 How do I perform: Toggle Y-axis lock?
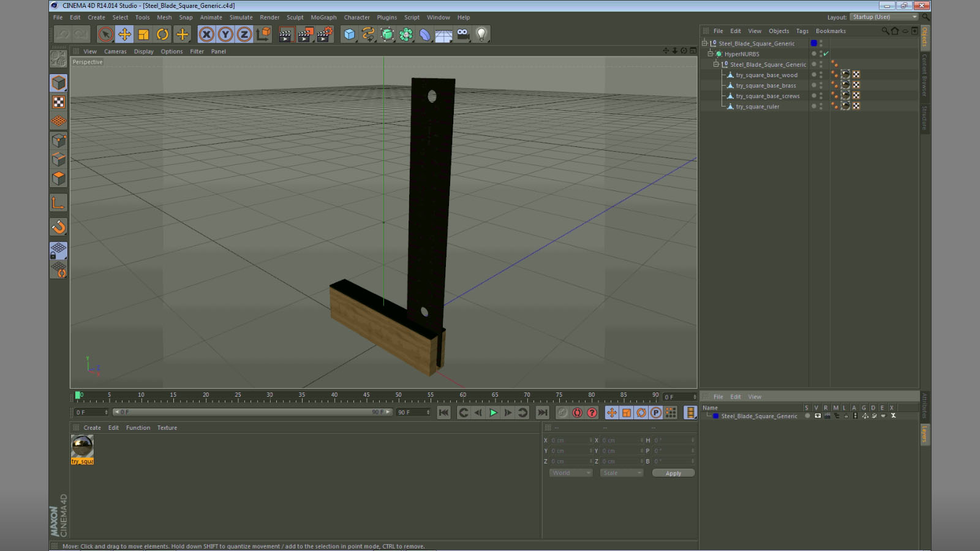point(225,34)
